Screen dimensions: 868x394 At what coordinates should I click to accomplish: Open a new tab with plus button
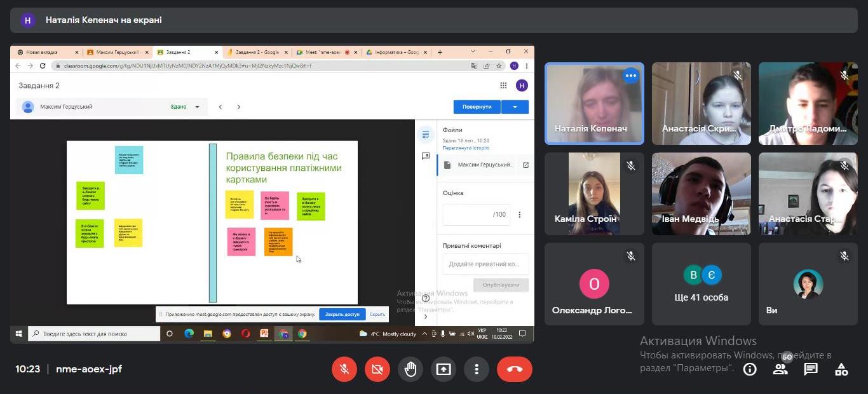440,52
